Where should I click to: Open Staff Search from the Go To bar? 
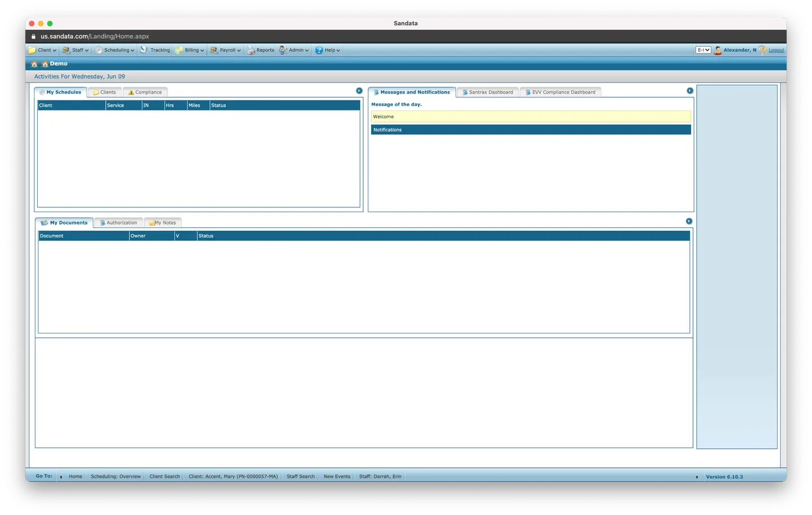tap(301, 476)
